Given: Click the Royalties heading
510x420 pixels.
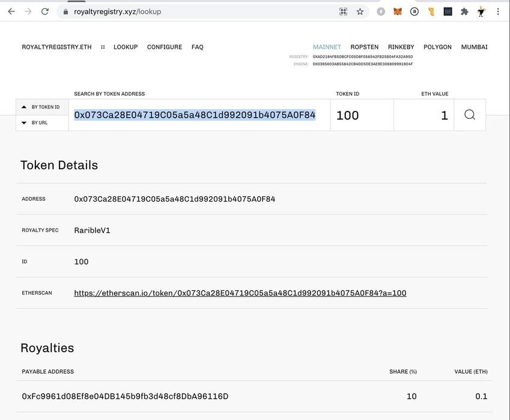Looking at the screenshot, I should (47, 348).
